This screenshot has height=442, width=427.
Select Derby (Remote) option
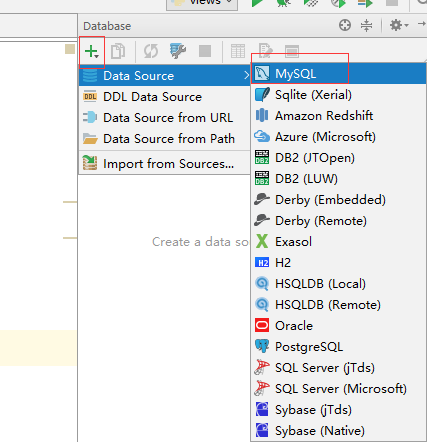pyautogui.click(x=338, y=221)
